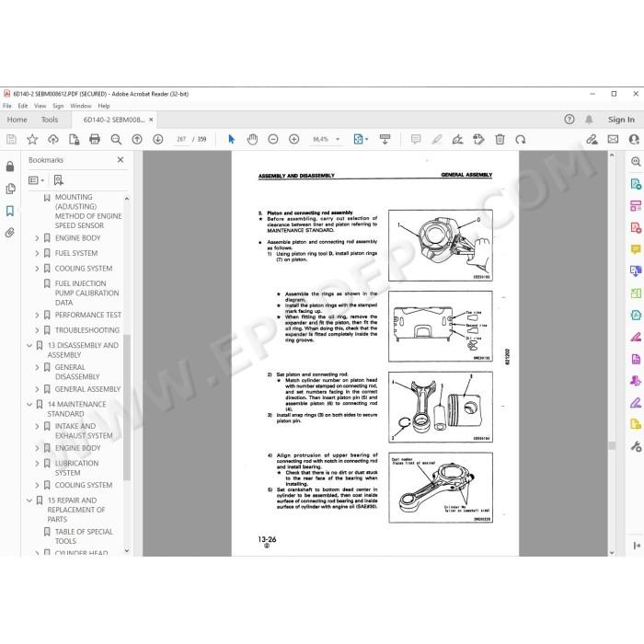Zoom in with plus icon
This screenshot has width=644, height=644.
click(x=294, y=140)
